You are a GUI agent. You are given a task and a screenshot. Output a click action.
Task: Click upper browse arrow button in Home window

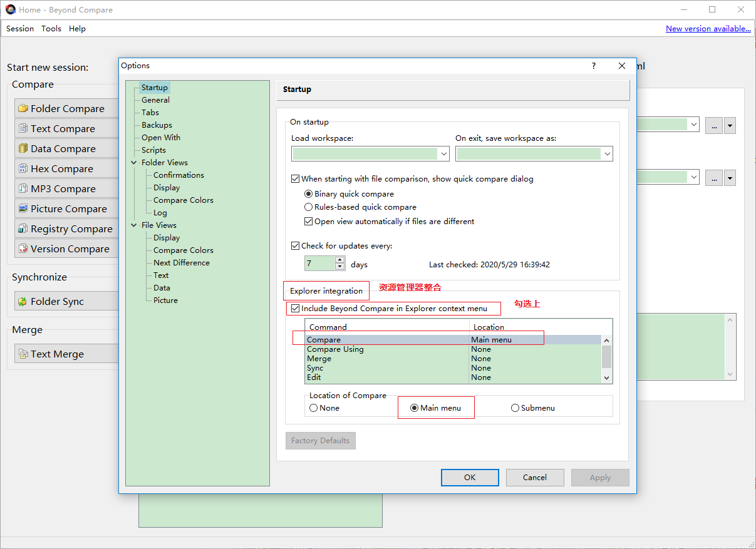[x=730, y=125]
